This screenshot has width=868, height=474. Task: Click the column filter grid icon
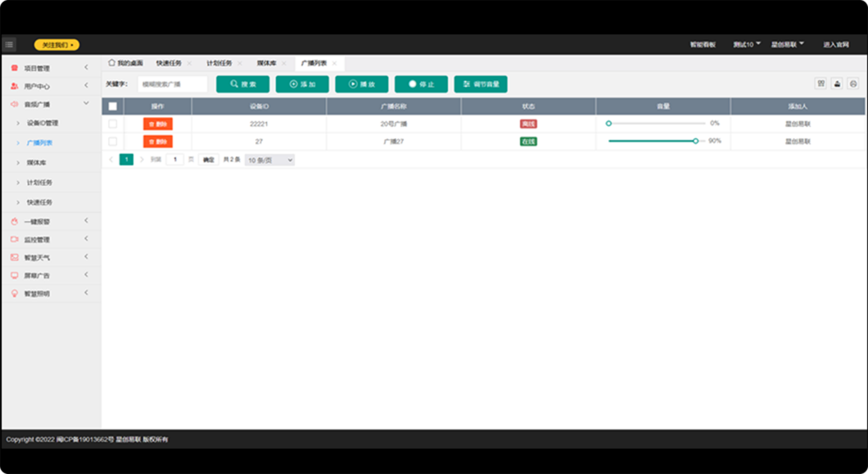(821, 84)
